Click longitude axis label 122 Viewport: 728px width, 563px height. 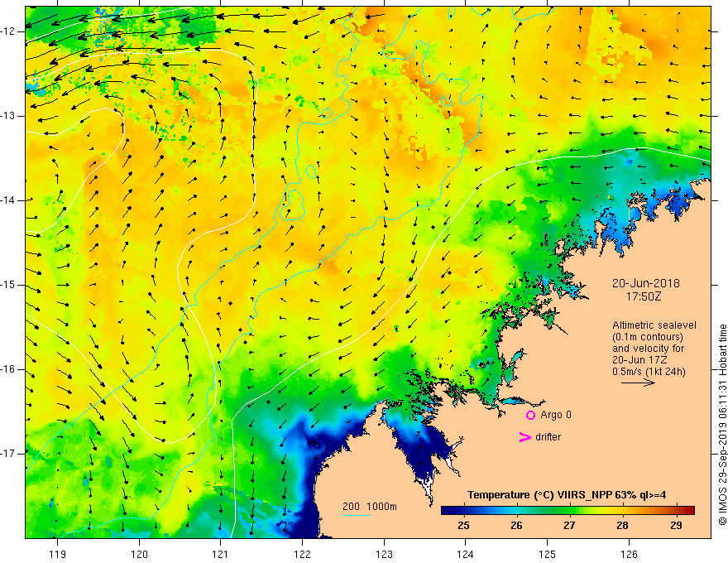pyautogui.click(x=302, y=555)
